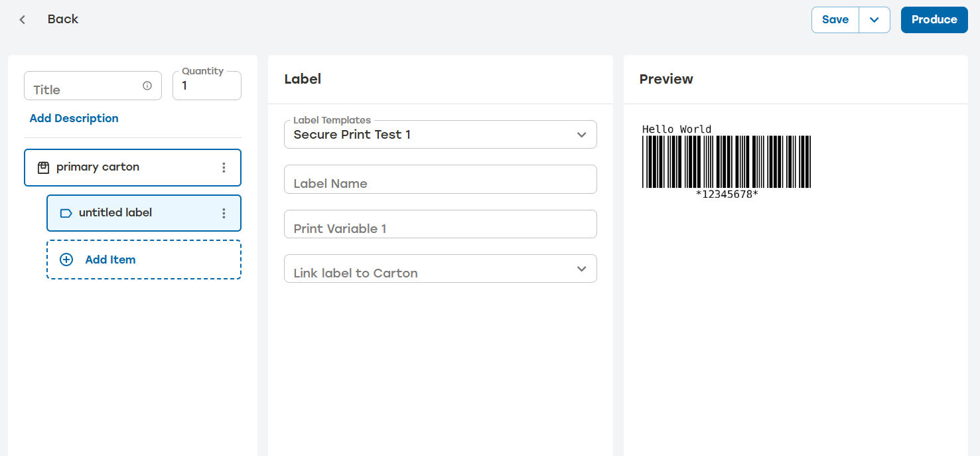Viewport: 980px width, 456px height.
Task: Click the Produce button
Action: click(x=934, y=20)
